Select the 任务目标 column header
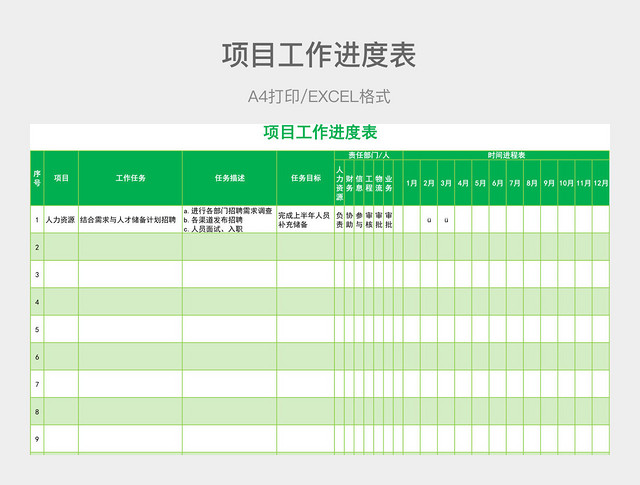640x485 pixels. pyautogui.click(x=306, y=178)
